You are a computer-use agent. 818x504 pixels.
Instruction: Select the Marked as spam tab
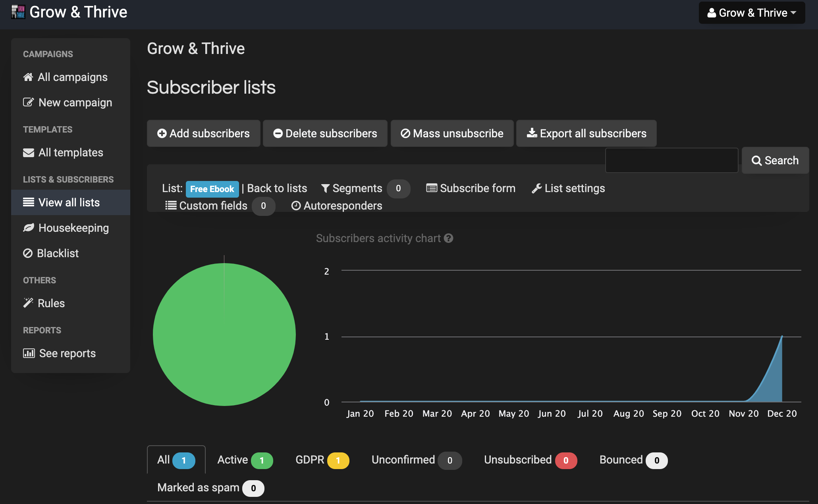pyautogui.click(x=210, y=488)
